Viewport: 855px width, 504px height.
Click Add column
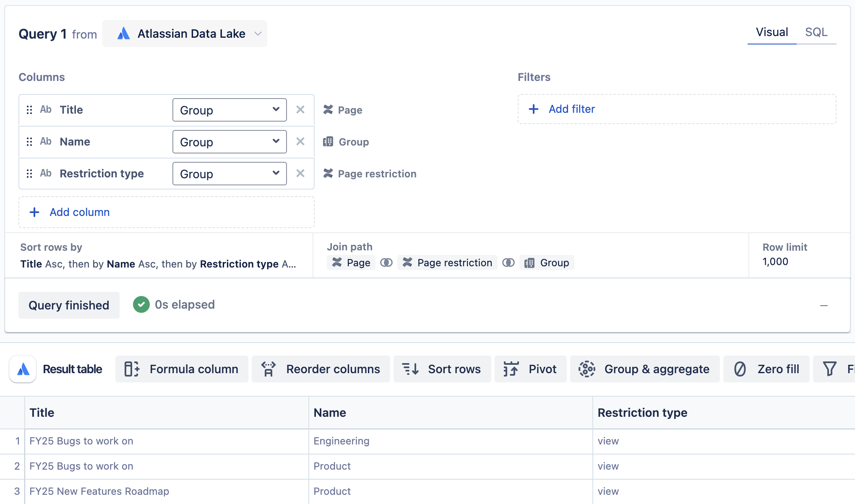80,212
